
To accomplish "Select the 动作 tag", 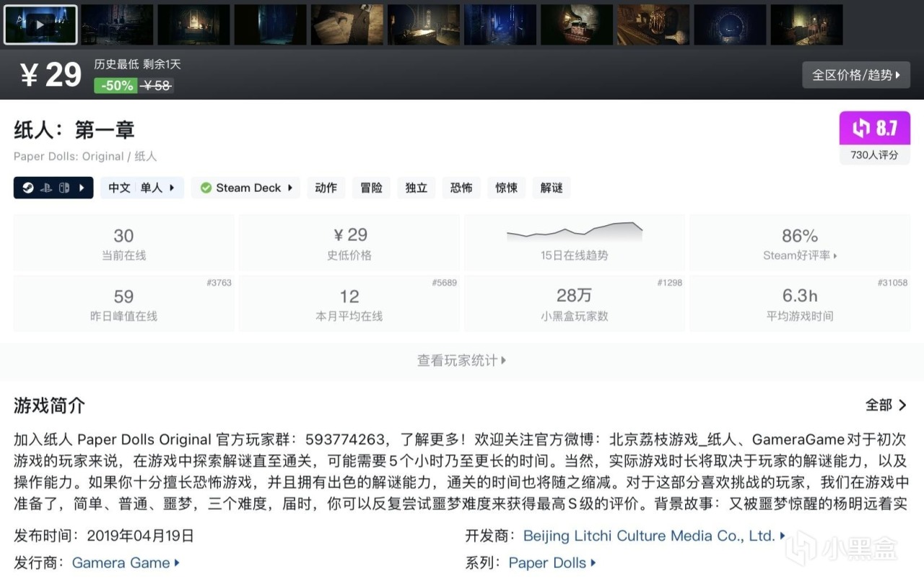I will click(326, 188).
